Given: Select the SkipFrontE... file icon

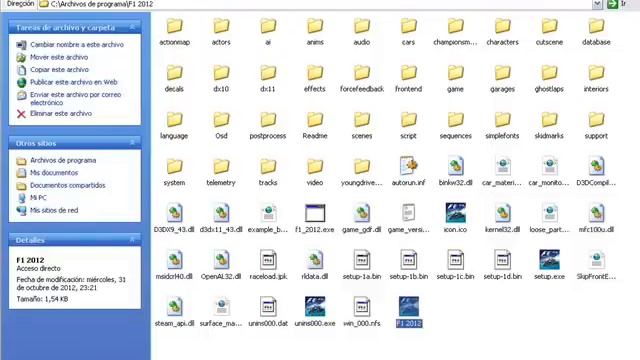Looking at the screenshot, I should [596, 260].
